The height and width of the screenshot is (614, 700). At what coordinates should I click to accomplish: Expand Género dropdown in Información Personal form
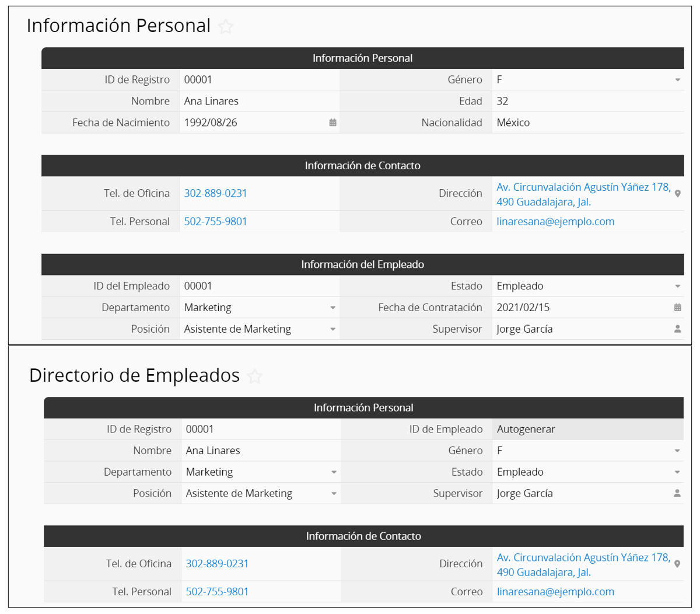[x=677, y=80]
